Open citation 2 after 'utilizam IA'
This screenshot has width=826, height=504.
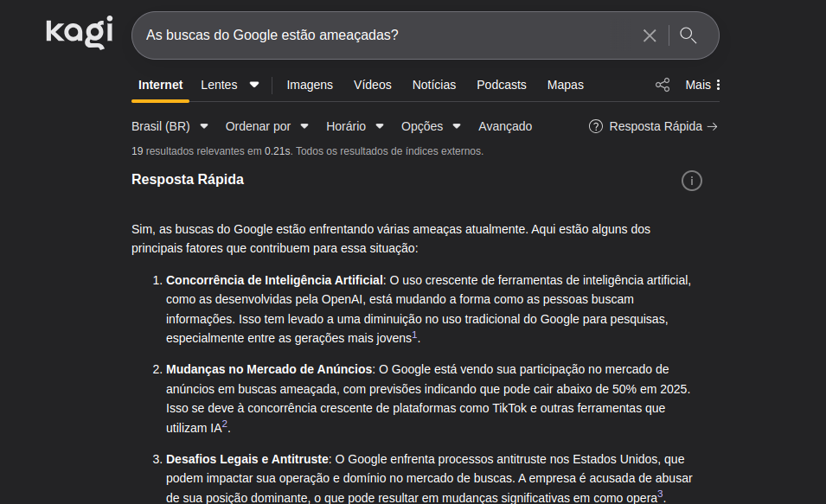[x=225, y=424]
